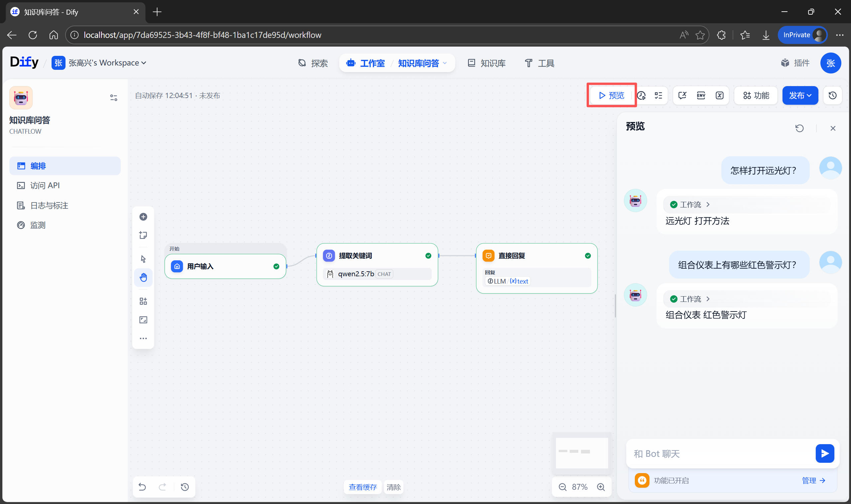Click the organize nodes layout icon
The image size is (851, 504).
(x=143, y=301)
